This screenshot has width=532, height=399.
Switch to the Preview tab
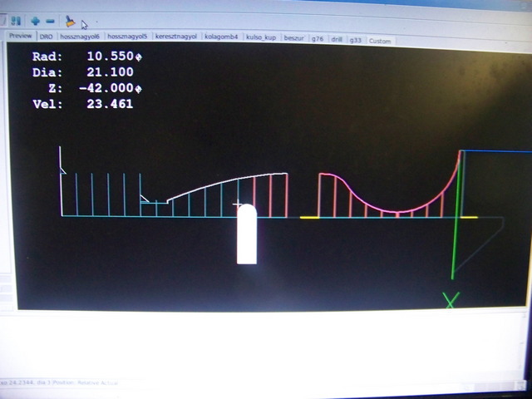(21, 37)
